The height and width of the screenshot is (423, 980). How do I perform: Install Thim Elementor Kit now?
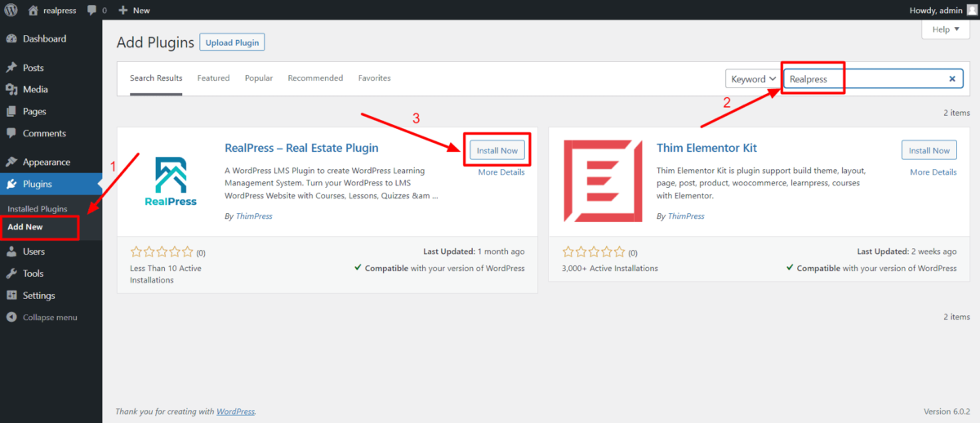(x=929, y=150)
